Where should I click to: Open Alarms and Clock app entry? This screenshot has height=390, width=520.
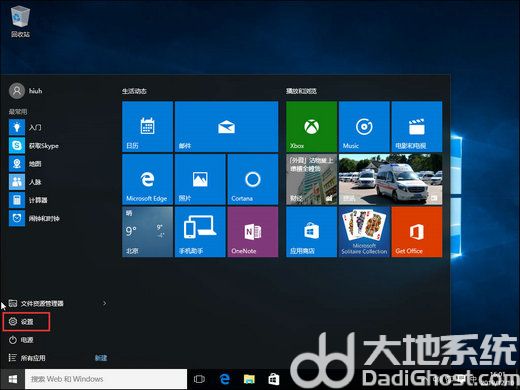(34, 218)
